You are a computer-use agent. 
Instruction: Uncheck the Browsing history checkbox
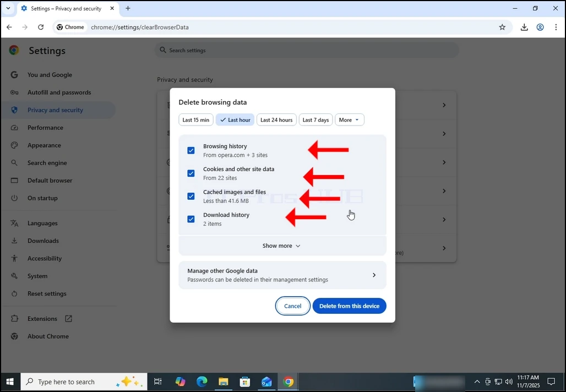coord(191,150)
